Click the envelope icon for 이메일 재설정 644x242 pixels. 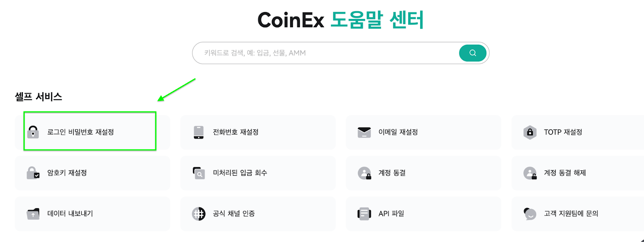pyautogui.click(x=365, y=132)
